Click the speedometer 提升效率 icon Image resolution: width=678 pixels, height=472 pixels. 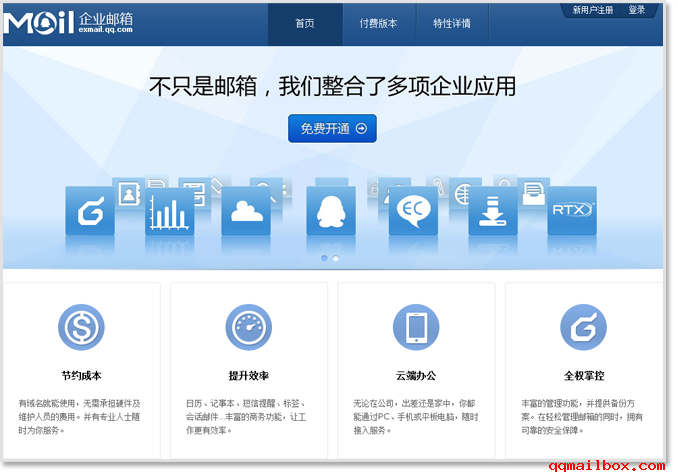tap(249, 327)
